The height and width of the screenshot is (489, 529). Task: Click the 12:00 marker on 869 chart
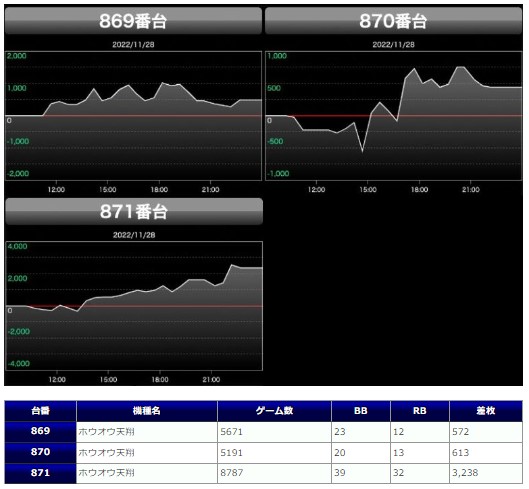pos(56,190)
